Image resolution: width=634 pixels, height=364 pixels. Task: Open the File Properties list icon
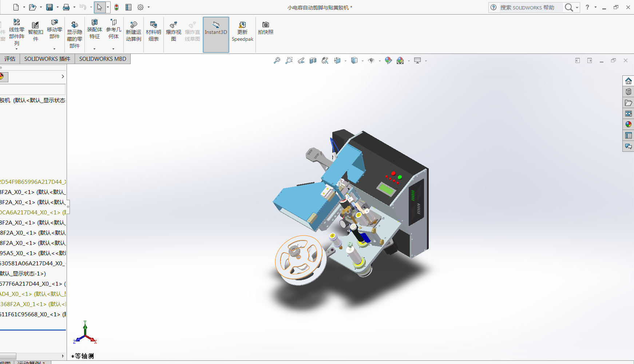coord(128,7)
